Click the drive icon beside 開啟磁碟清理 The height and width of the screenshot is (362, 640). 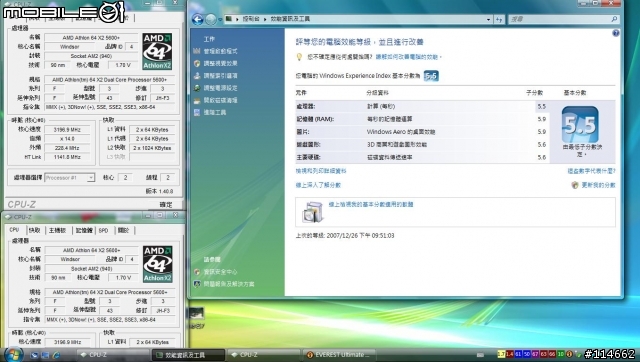point(197,100)
